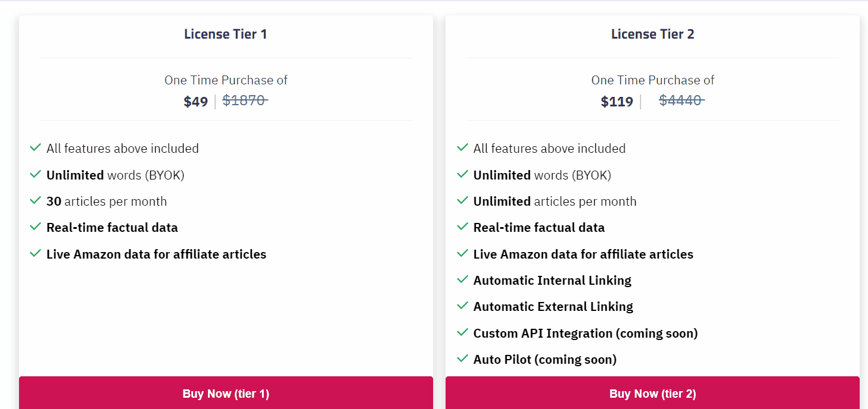Viewport: 868px width, 409px height.
Task: Click checkmark next to 'Automatic Internal Linking'
Action: (462, 279)
